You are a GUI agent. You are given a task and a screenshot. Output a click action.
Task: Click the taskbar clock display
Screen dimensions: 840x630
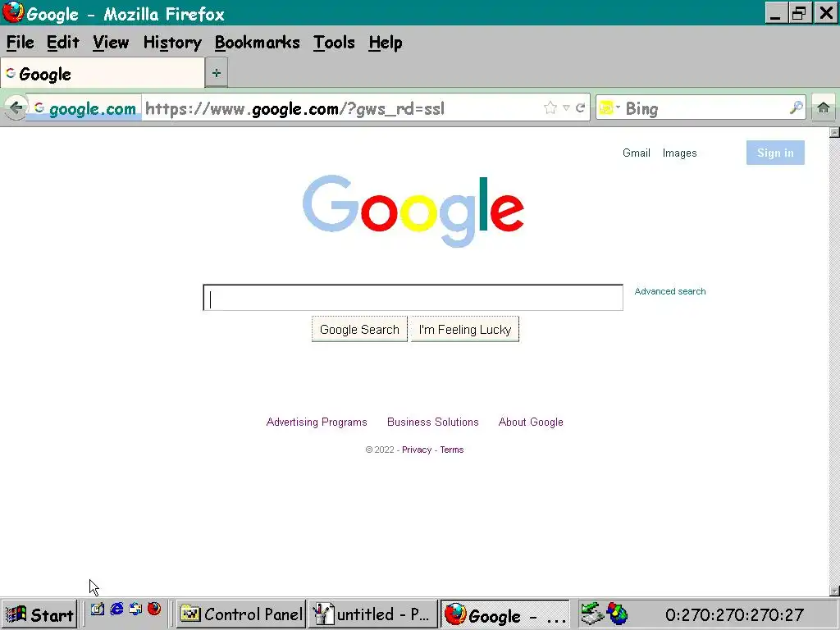734,614
